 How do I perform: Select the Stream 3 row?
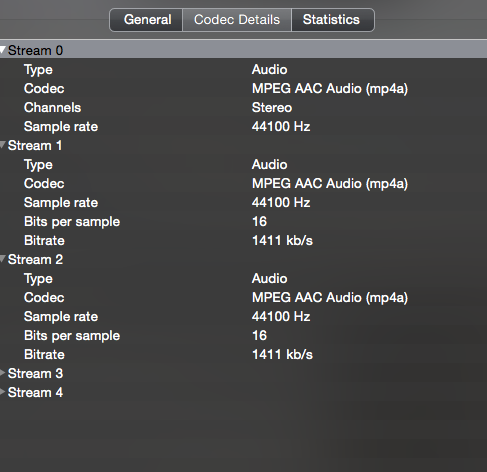(243, 373)
